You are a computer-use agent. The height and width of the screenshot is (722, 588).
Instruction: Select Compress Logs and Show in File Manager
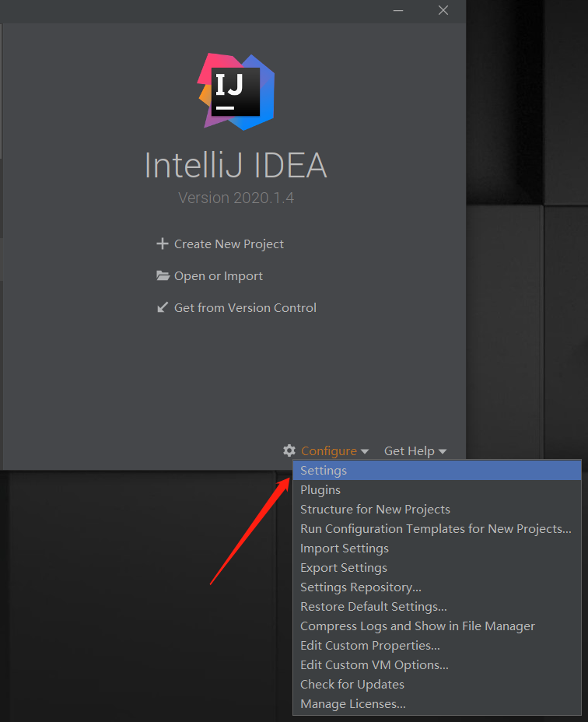point(437,626)
